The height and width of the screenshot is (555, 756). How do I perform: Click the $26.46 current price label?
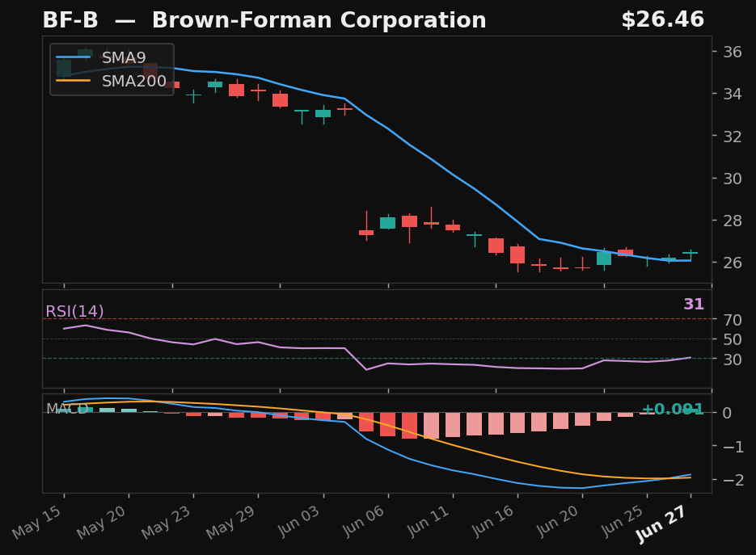pos(662,19)
